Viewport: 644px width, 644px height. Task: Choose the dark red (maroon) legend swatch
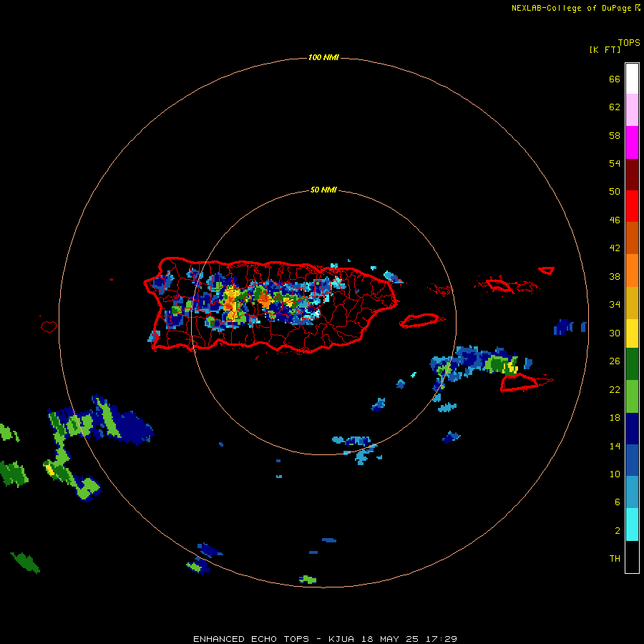[x=632, y=174]
